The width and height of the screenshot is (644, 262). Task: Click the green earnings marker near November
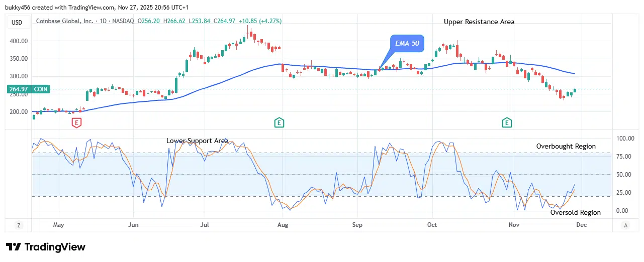[507, 122]
